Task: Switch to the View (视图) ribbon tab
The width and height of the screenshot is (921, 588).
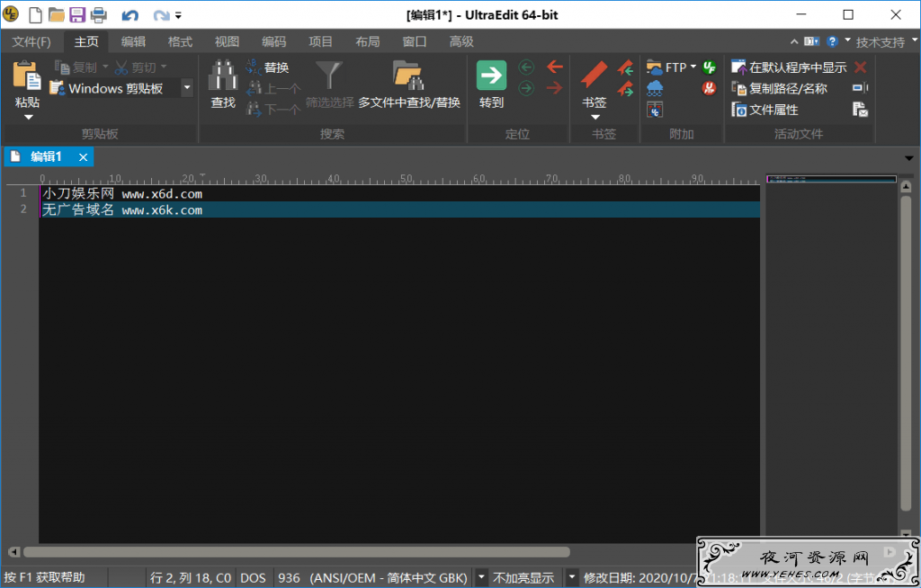Action: coord(227,41)
